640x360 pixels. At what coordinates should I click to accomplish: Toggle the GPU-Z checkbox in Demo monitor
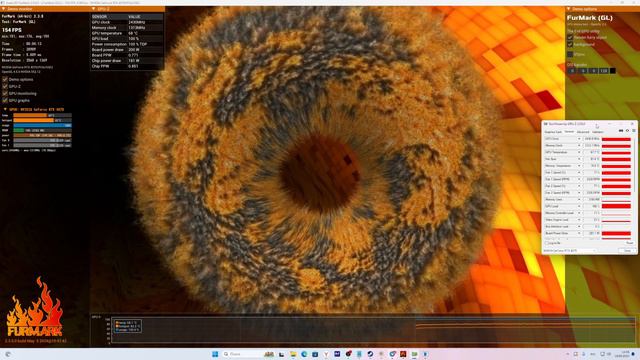click(x=5, y=87)
